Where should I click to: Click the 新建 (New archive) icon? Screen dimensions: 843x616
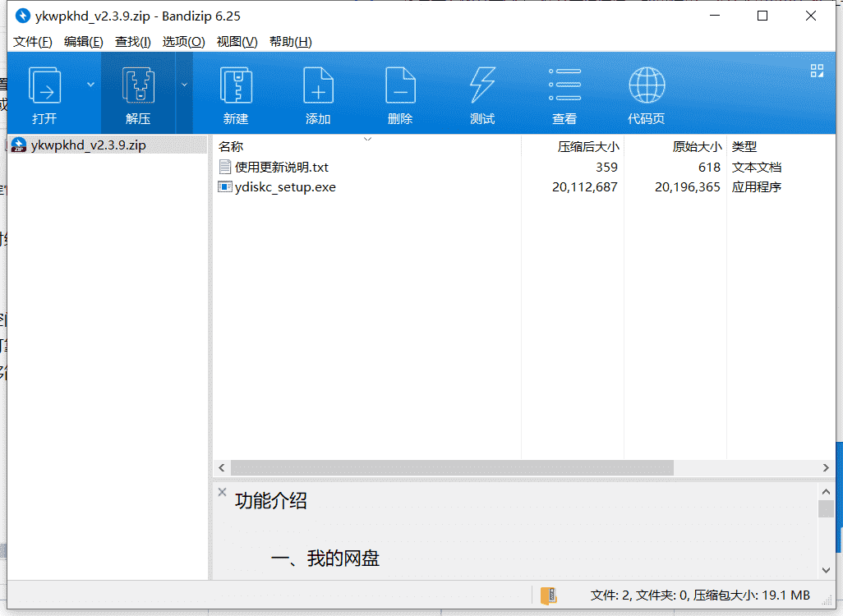point(236,85)
